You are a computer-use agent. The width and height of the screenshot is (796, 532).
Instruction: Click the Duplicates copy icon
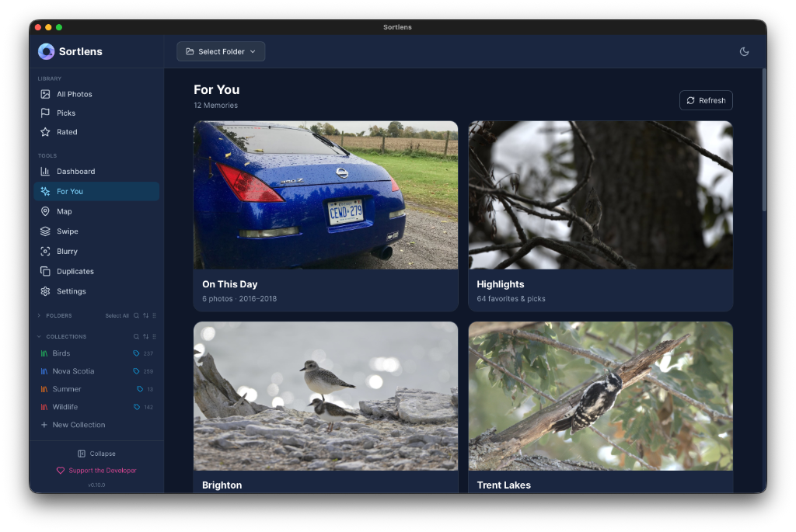click(x=45, y=271)
